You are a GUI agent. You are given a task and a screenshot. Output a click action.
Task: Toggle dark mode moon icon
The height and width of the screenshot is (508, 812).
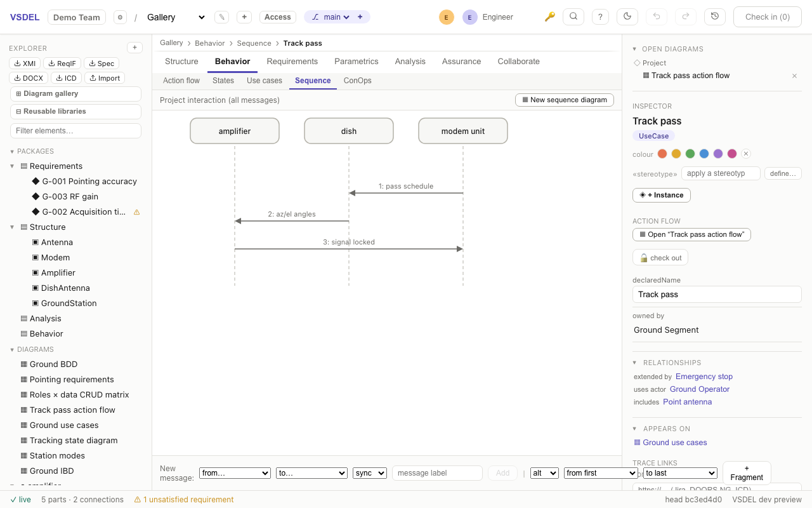click(627, 17)
